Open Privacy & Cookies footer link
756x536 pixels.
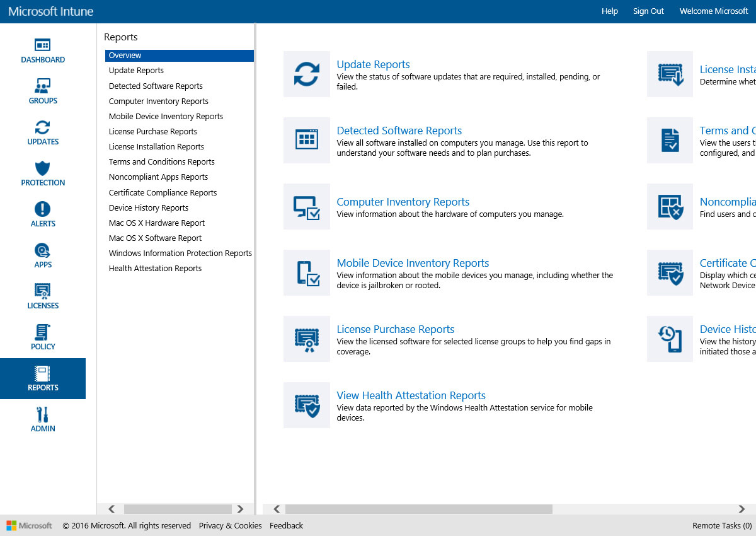(x=230, y=525)
